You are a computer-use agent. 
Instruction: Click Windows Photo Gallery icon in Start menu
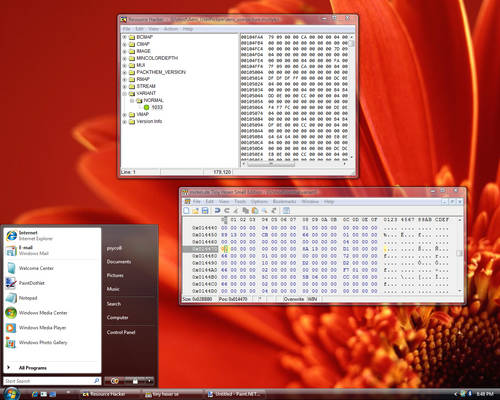point(11,343)
